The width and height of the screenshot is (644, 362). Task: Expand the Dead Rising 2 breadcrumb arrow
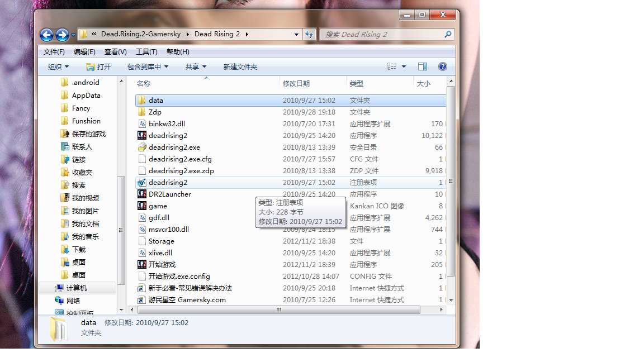point(247,35)
